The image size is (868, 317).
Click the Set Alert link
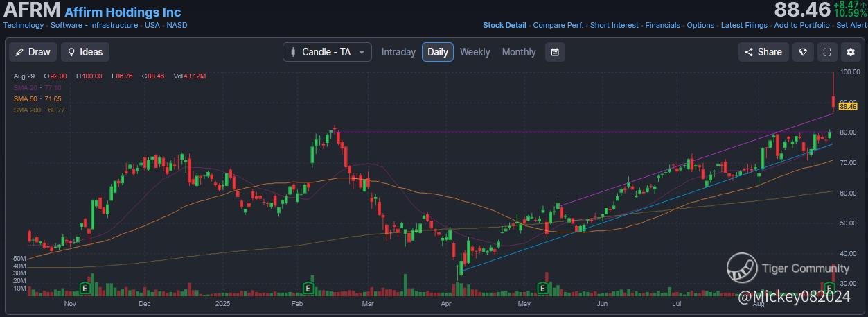click(851, 25)
